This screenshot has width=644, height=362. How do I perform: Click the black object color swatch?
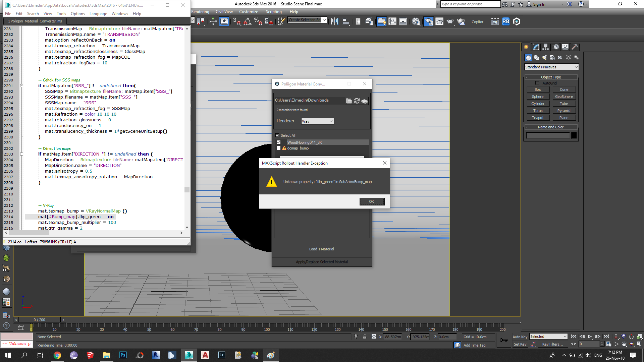click(x=574, y=135)
